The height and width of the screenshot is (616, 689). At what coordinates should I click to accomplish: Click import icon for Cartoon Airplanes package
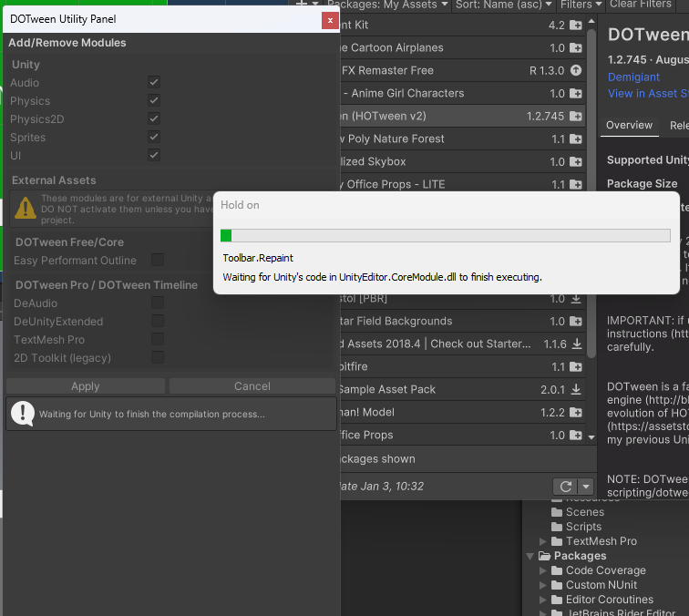click(x=576, y=47)
